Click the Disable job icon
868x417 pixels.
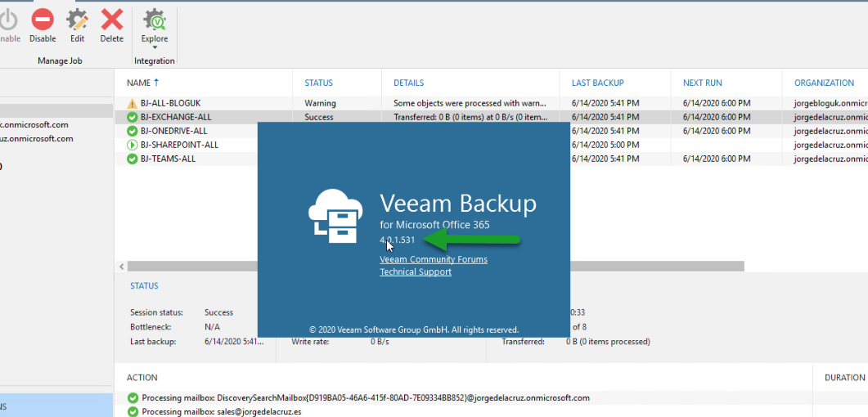[43, 20]
